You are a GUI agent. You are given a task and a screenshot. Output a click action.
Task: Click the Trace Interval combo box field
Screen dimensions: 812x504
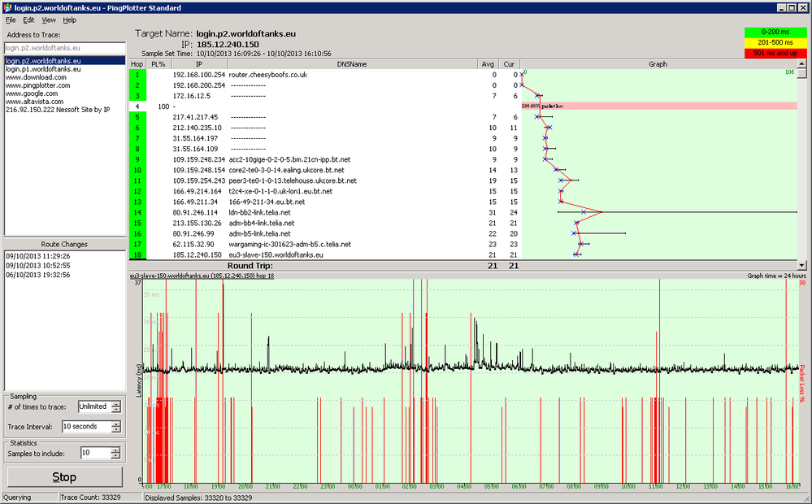pyautogui.click(x=86, y=427)
